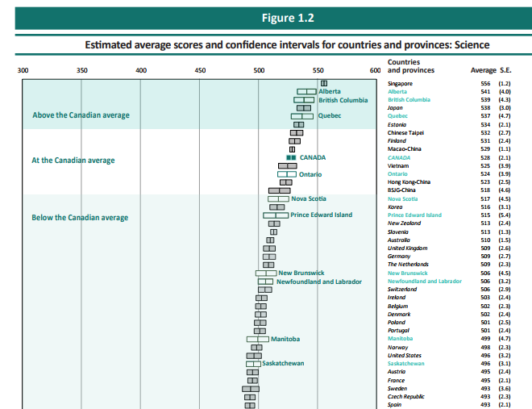Viewport: 532px width, 409px height.
Task: Select United States in the countries list
Action: (405, 355)
